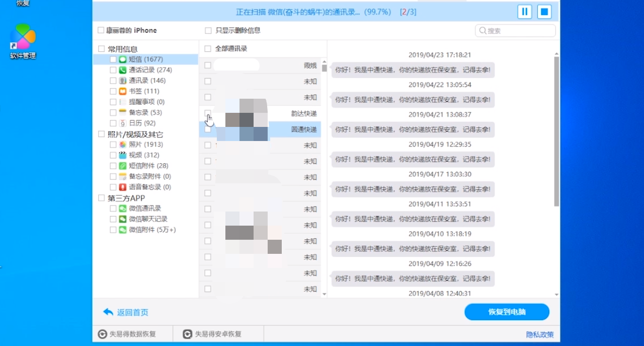Viewport: 644px width, 346px height.
Task: Tick the 圆通快递 contact checkbox
Action: click(208, 129)
